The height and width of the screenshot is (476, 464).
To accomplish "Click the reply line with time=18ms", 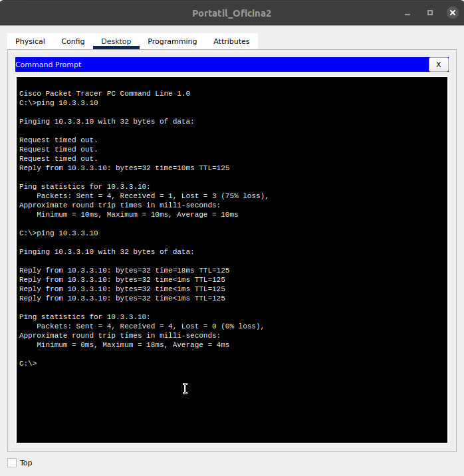I will click(124, 271).
